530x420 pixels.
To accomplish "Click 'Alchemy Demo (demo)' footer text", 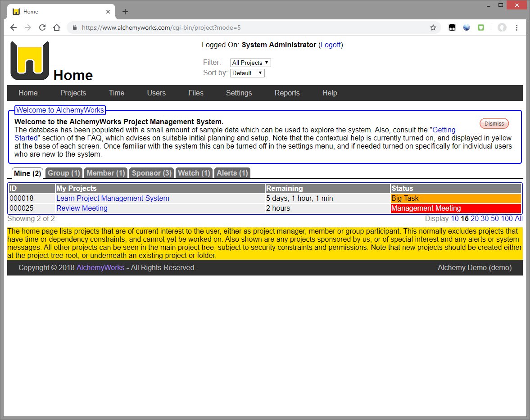I will 475,267.
